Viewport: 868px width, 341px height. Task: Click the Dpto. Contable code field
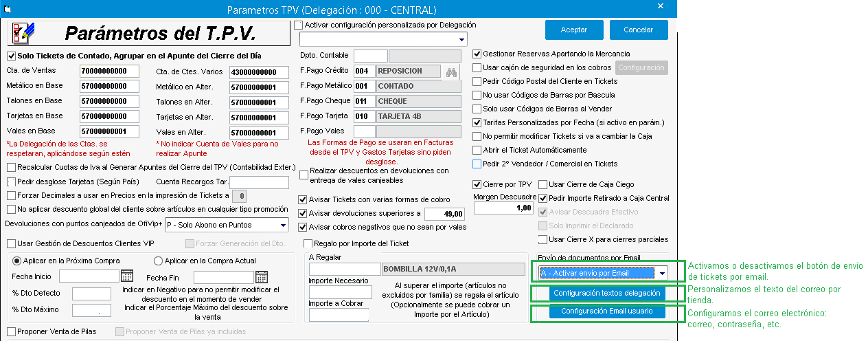tap(371, 56)
